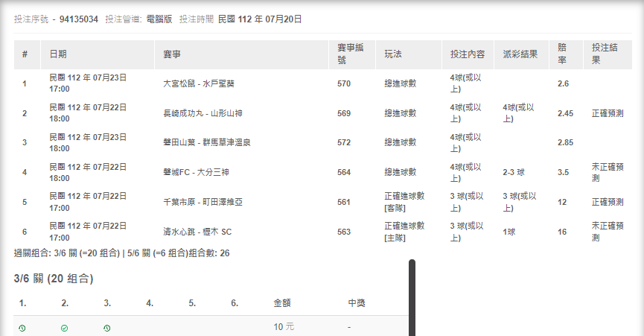Image resolution: width=644 pixels, height=336 pixels.
Task: Click odds value 2.85
Action: click(x=566, y=142)
